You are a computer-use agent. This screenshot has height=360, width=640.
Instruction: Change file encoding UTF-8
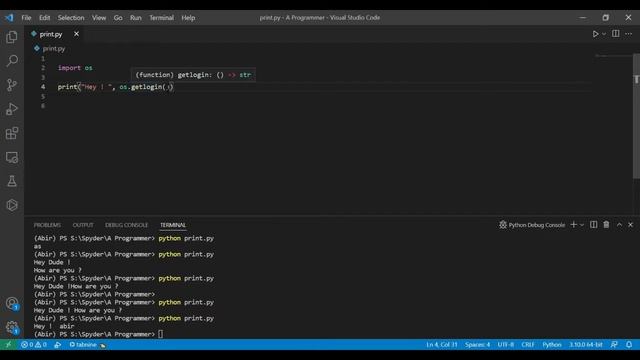tap(505, 345)
